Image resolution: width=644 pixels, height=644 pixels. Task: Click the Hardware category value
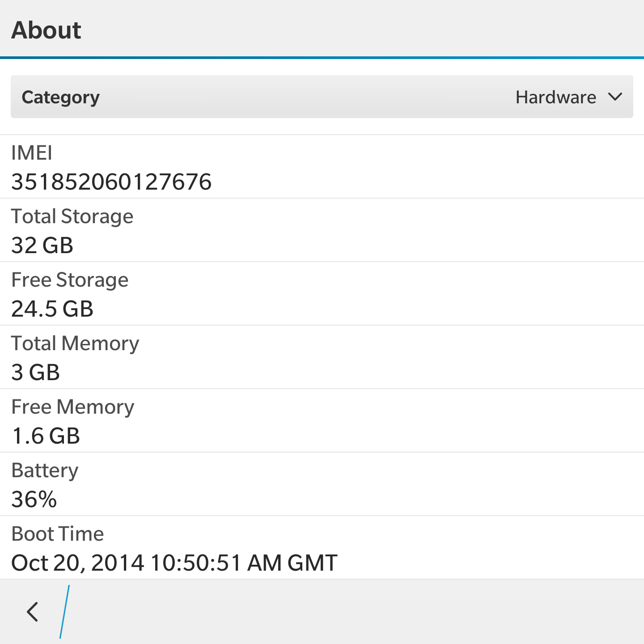point(556,97)
